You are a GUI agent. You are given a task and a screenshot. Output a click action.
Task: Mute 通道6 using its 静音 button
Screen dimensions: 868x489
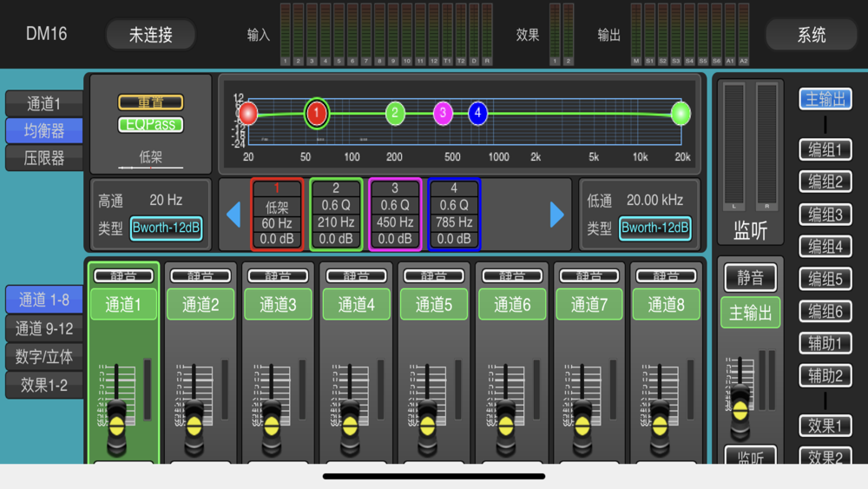[512, 276]
